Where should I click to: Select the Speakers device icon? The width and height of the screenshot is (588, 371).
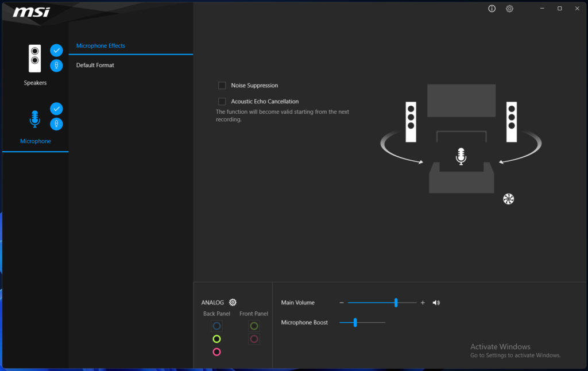[35, 59]
